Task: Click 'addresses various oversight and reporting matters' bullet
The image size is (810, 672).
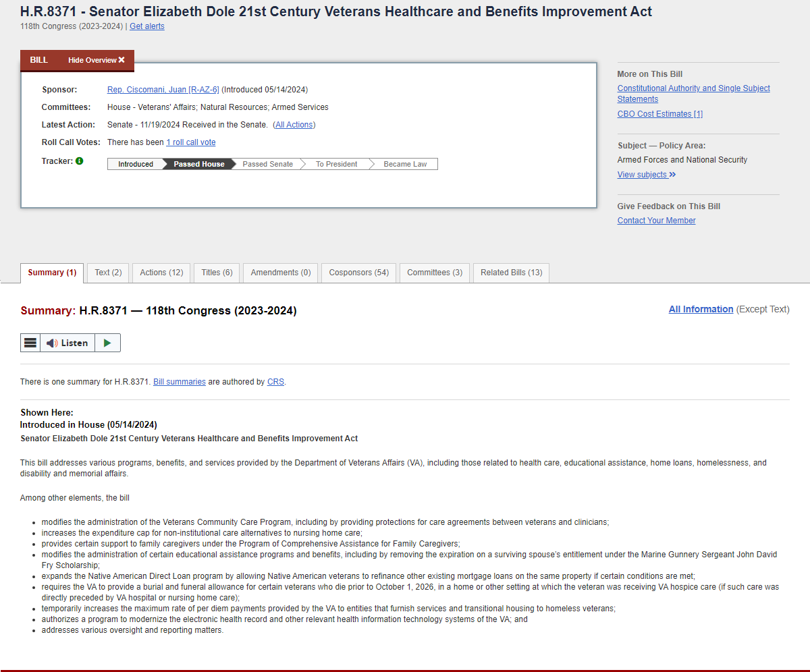Action: (132, 630)
